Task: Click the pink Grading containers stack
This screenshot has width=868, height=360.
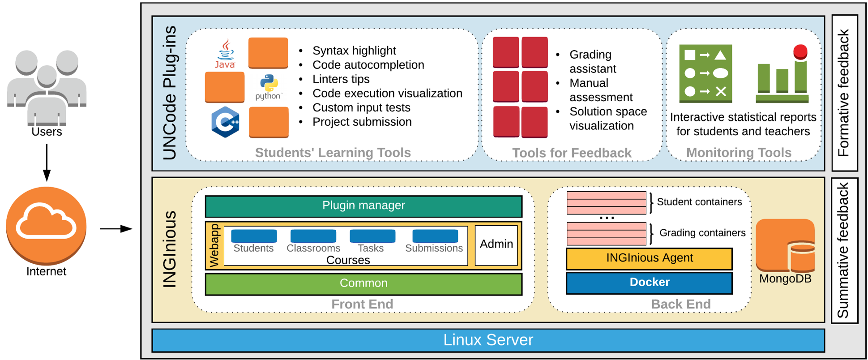Action: coord(607,234)
